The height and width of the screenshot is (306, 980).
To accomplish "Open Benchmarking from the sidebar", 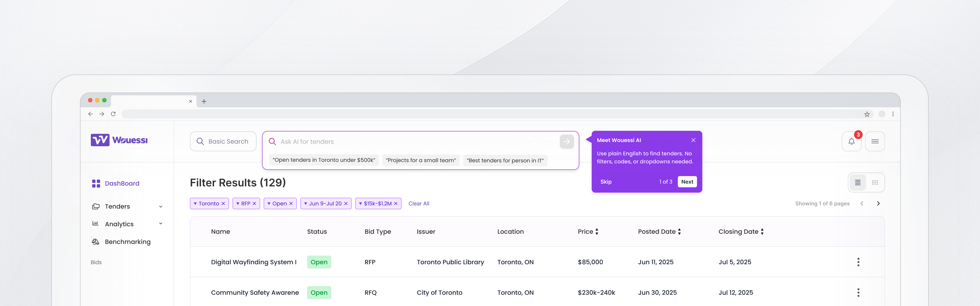I will tap(127, 242).
